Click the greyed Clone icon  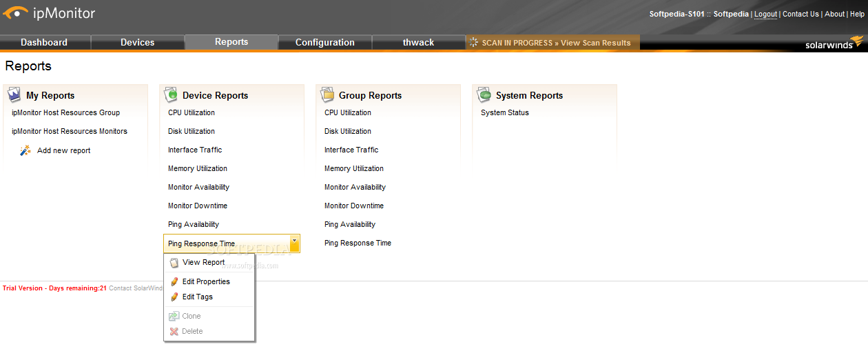click(174, 316)
